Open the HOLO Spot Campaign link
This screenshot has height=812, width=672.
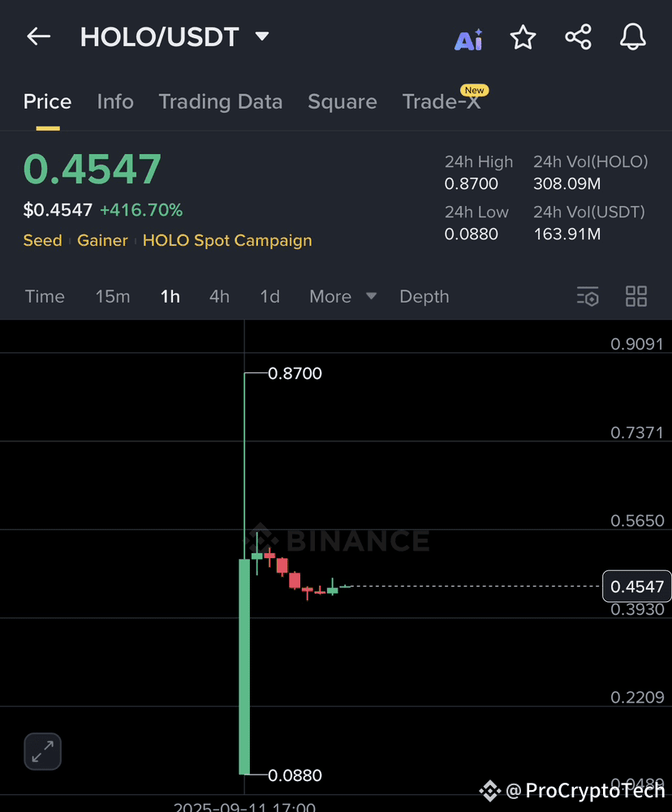tap(226, 240)
